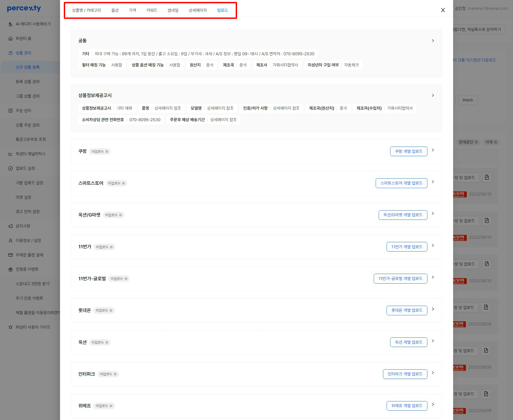
Task: Click the user info person icon
Action: (10, 241)
